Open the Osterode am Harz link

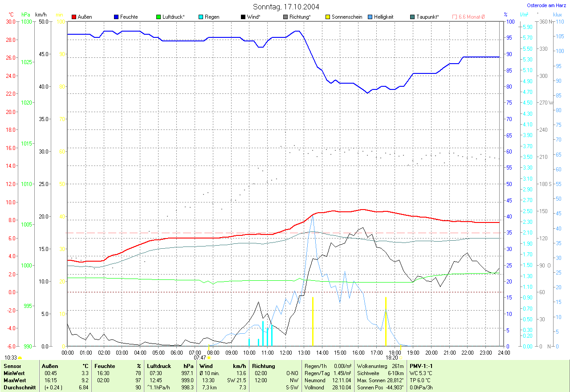[547, 6]
